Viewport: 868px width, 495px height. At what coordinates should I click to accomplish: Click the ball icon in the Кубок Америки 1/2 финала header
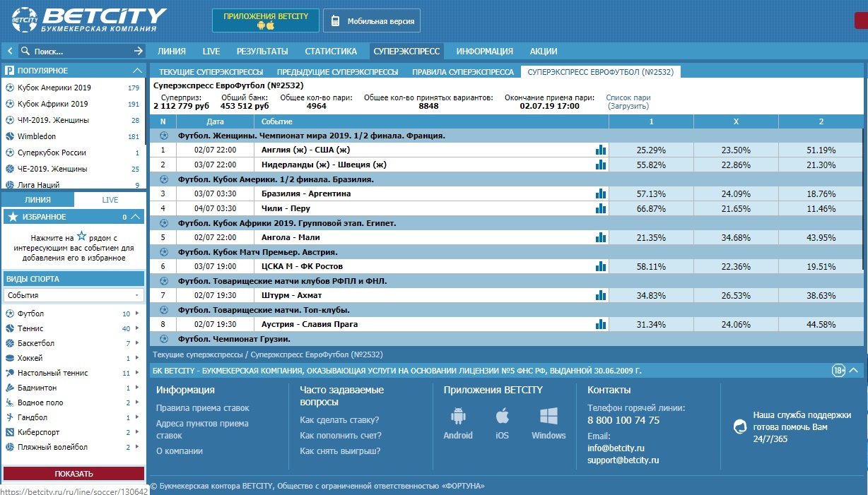click(x=164, y=179)
